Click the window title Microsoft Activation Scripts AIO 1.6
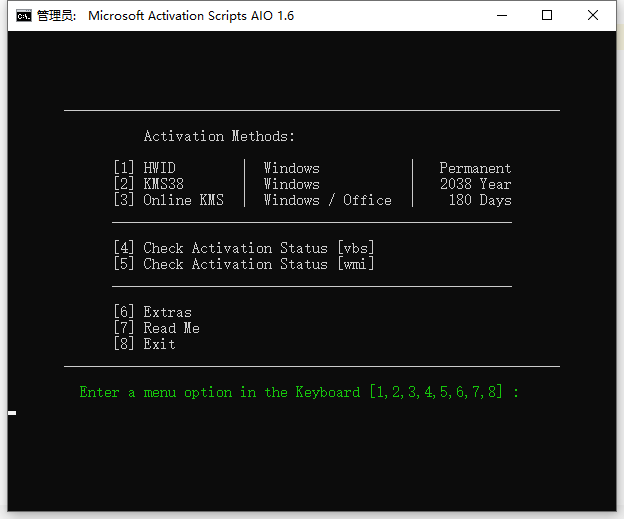The height and width of the screenshot is (519, 624). tap(190, 16)
